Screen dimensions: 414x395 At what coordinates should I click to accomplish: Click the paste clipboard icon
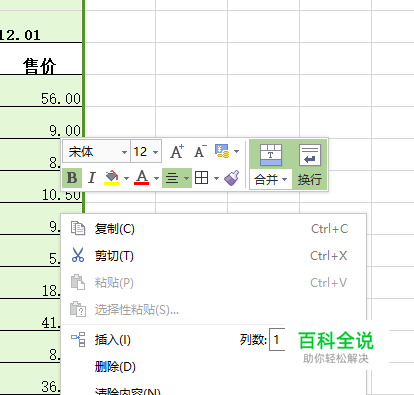tap(78, 282)
